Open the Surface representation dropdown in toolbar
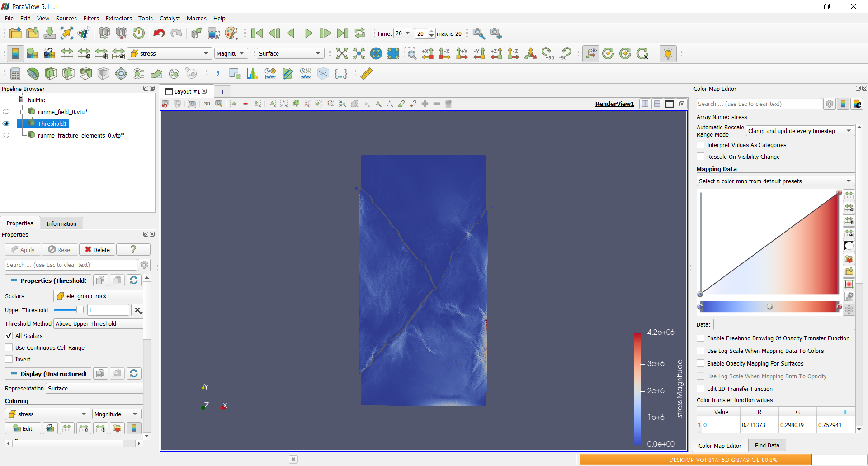This screenshot has width=868, height=466. [290, 53]
